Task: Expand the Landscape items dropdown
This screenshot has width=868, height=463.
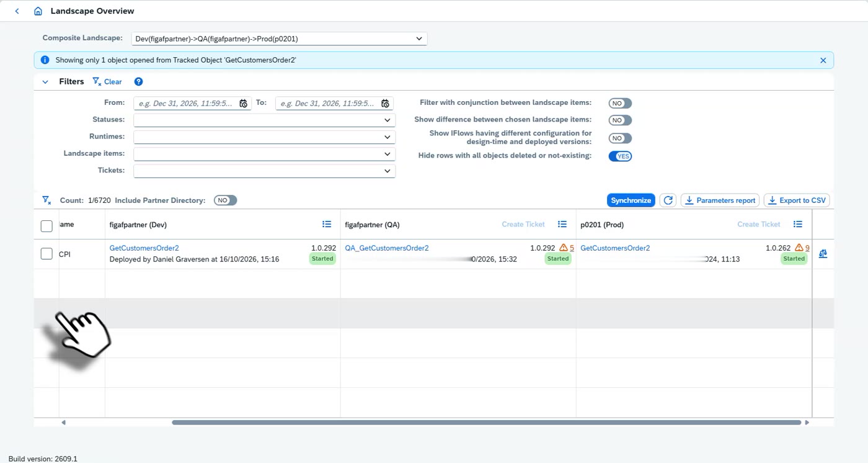Action: point(387,154)
